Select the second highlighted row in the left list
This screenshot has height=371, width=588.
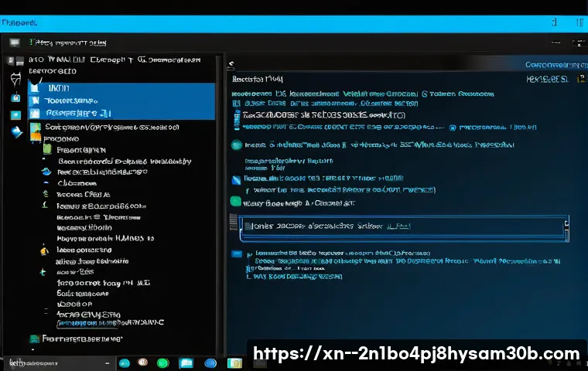pyautogui.click(x=121, y=100)
